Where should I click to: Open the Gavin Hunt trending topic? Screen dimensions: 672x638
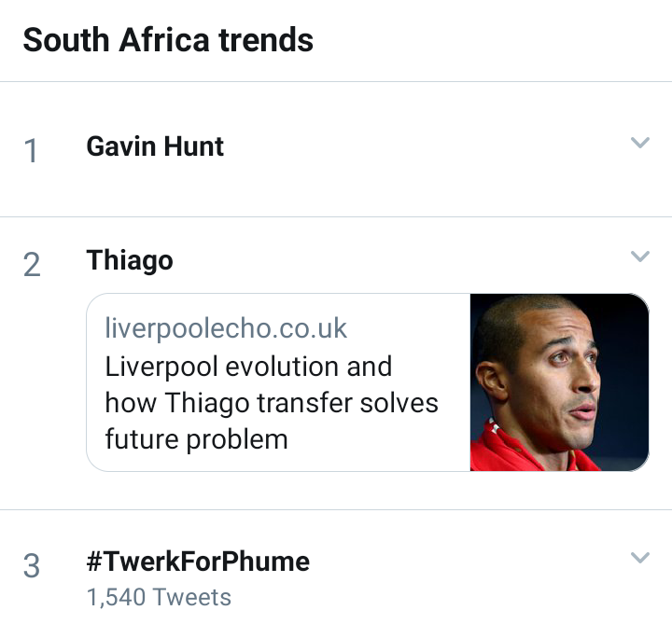pyautogui.click(x=155, y=146)
